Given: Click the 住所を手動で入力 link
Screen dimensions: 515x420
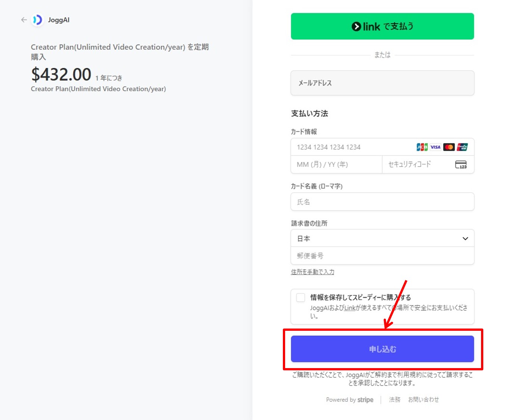Looking at the screenshot, I should (313, 272).
